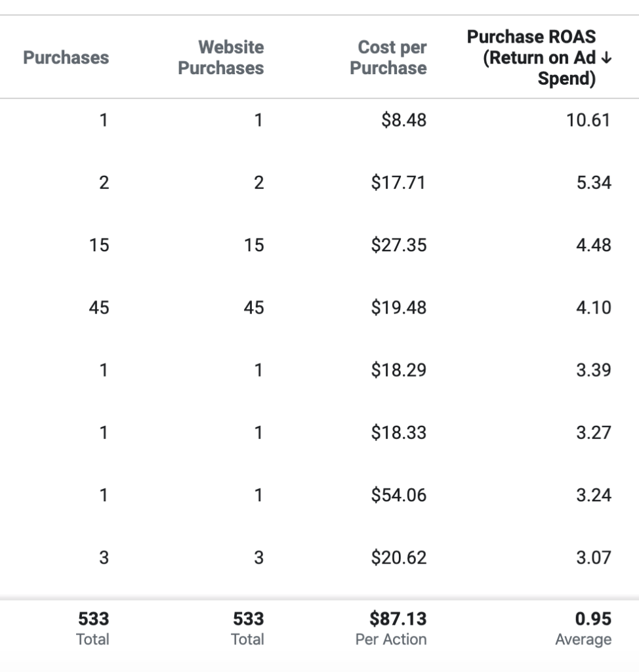The width and height of the screenshot is (639, 672).
Task: Select the Average footer label
Action: 583,639
